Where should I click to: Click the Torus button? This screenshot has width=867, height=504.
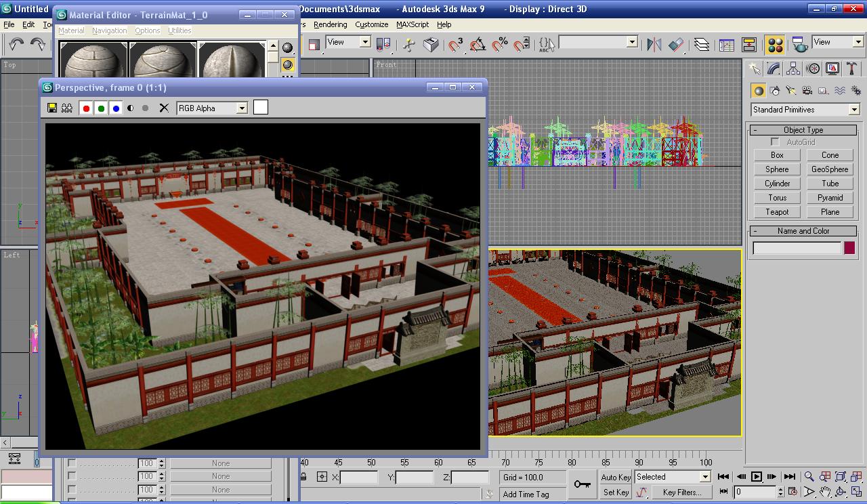pos(777,198)
